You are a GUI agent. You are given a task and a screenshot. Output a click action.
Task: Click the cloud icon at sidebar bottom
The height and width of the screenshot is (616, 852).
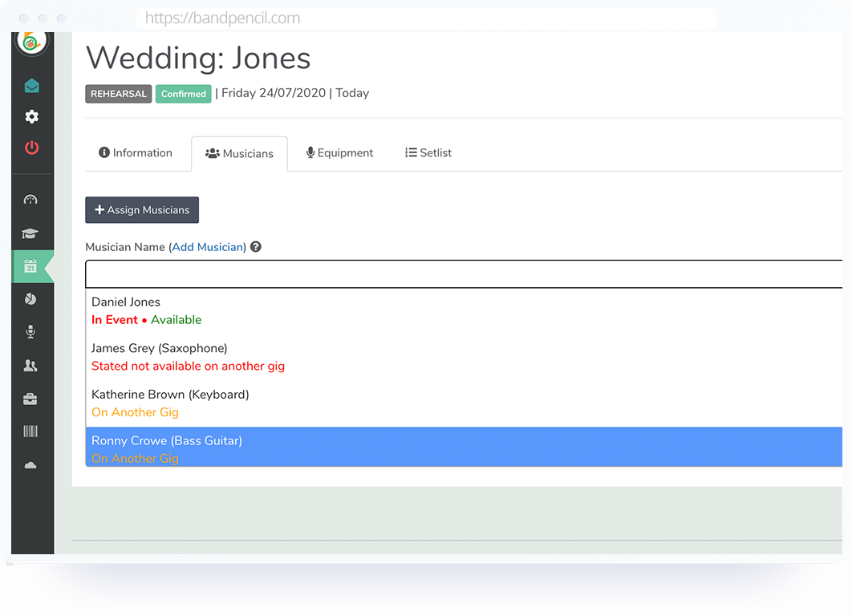tap(31, 464)
